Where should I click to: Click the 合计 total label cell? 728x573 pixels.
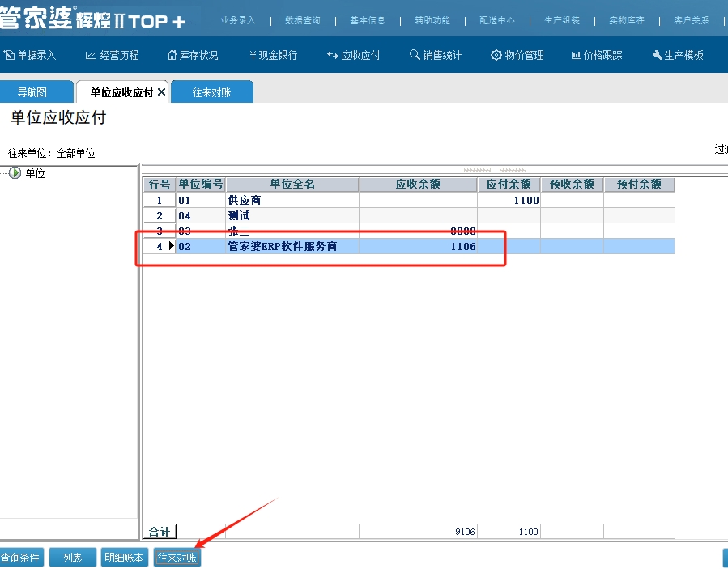160,531
